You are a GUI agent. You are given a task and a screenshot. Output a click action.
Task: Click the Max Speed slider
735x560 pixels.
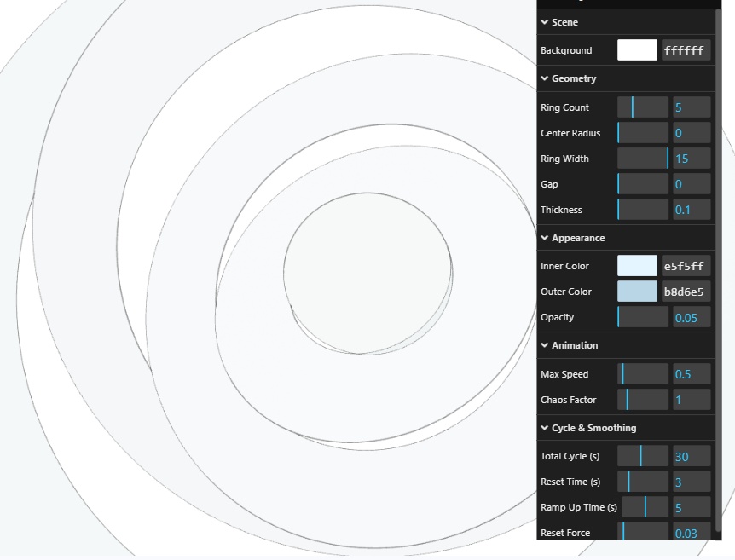643,374
